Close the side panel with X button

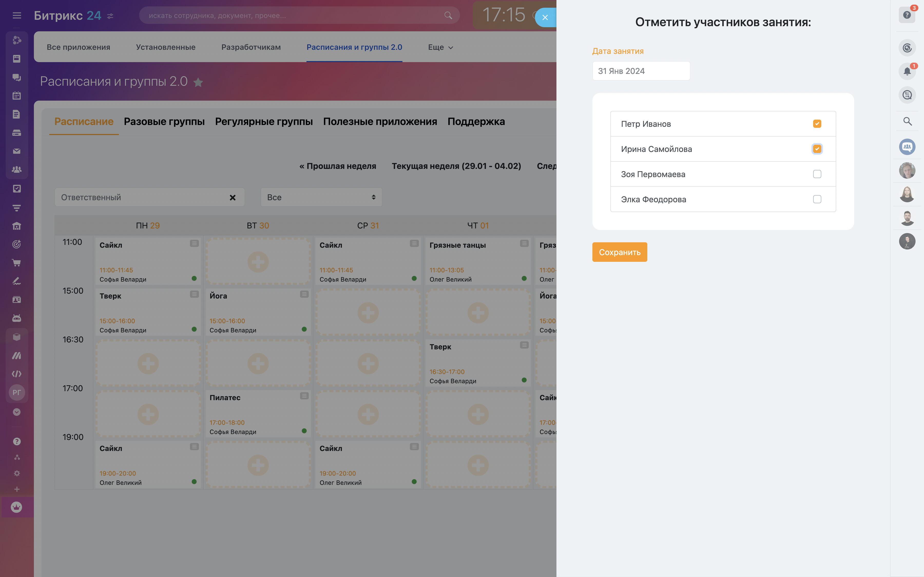tap(545, 17)
